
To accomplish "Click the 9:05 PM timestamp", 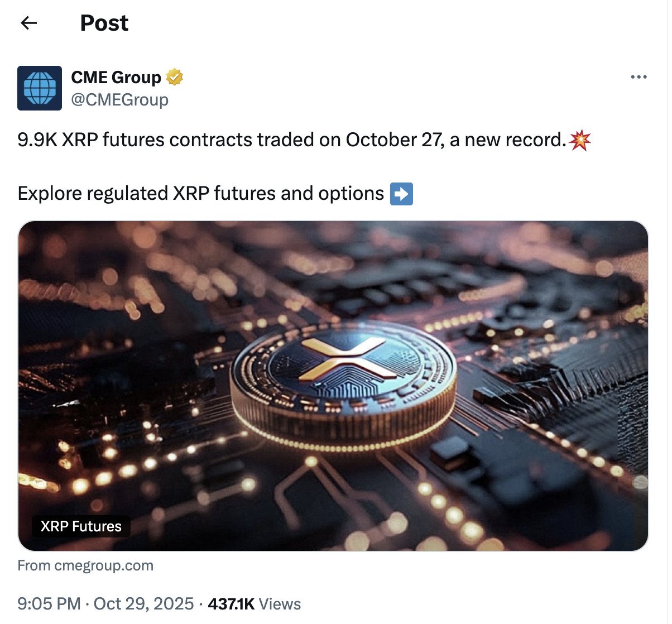I will click(49, 604).
